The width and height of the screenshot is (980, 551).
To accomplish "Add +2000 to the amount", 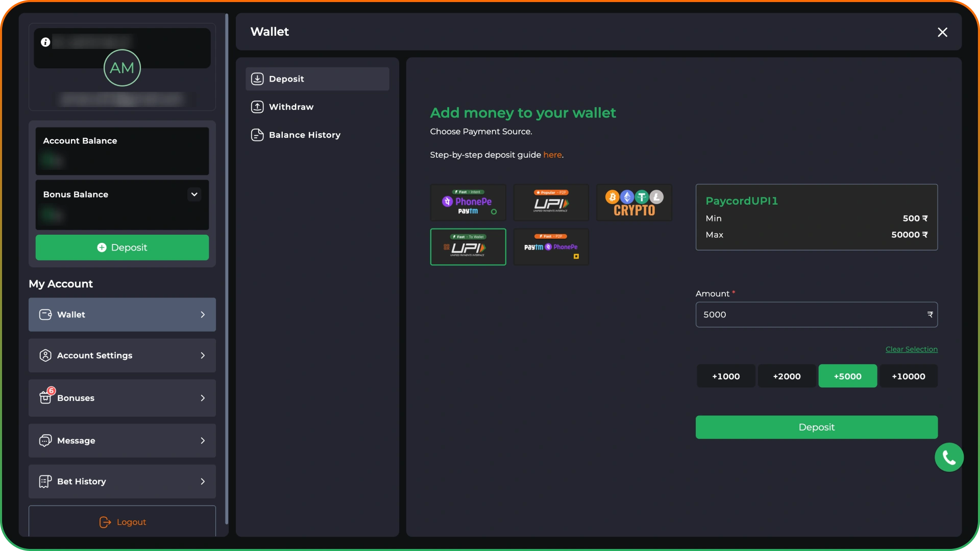I will pyautogui.click(x=787, y=377).
